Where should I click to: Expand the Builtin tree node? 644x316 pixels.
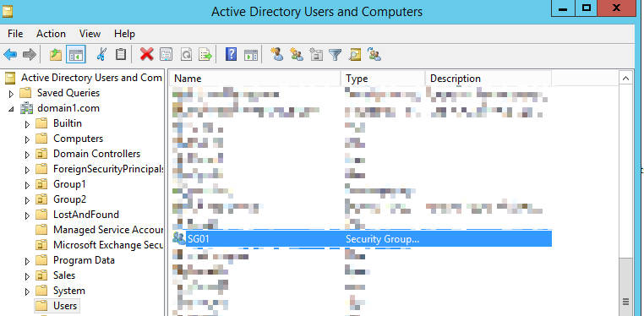[28, 124]
